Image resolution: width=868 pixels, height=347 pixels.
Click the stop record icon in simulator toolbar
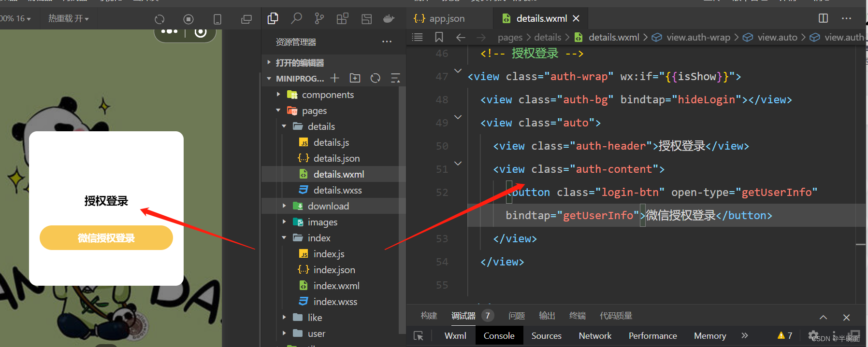click(188, 19)
